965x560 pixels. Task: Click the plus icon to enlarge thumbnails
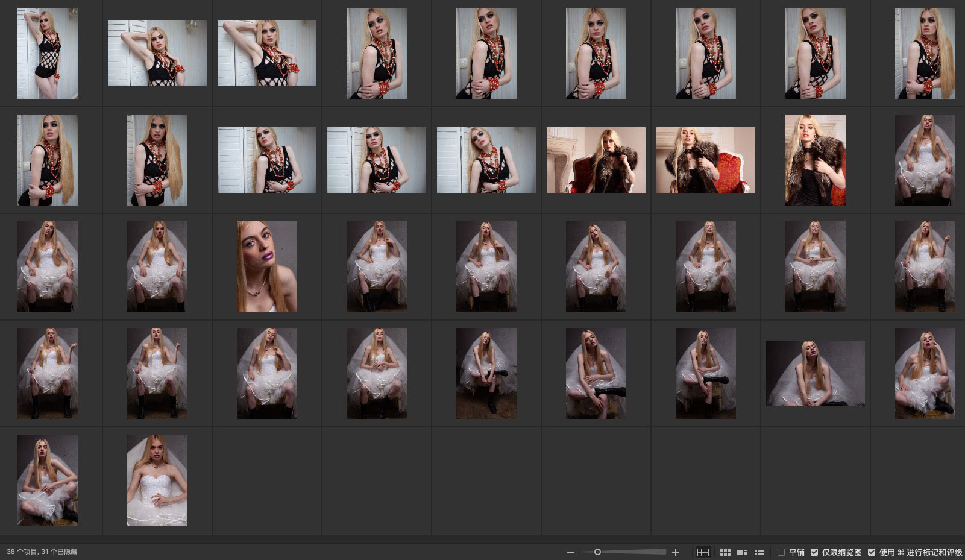pos(676,552)
